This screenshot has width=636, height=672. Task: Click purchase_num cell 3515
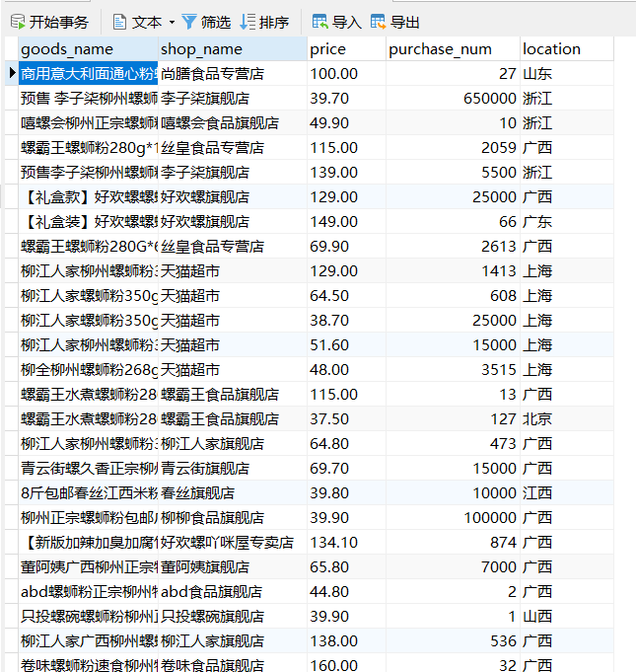pos(454,369)
